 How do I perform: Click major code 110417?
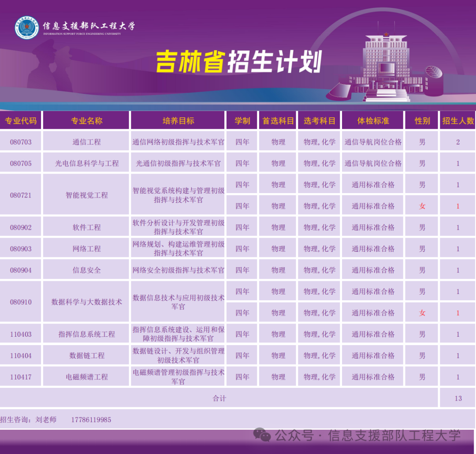click(21, 377)
